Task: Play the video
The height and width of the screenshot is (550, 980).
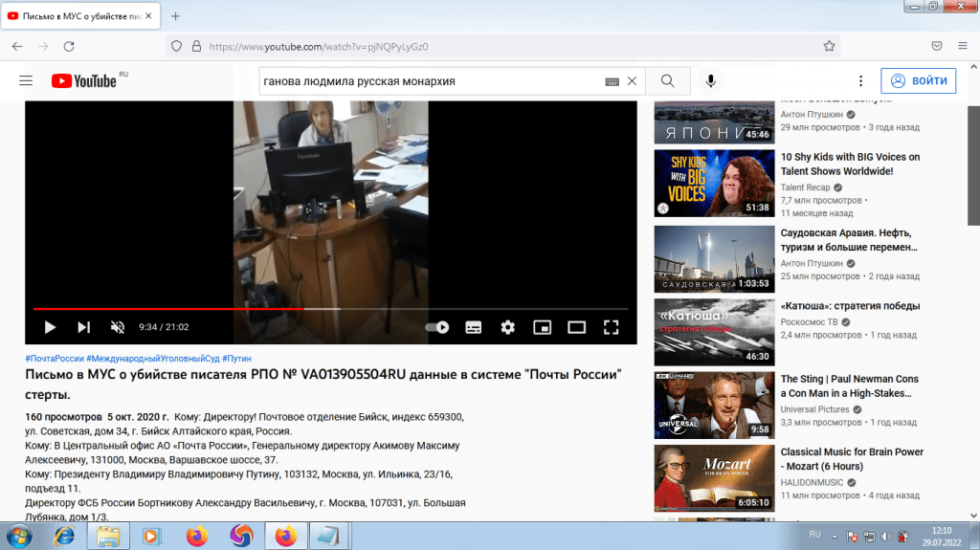Action: point(50,327)
